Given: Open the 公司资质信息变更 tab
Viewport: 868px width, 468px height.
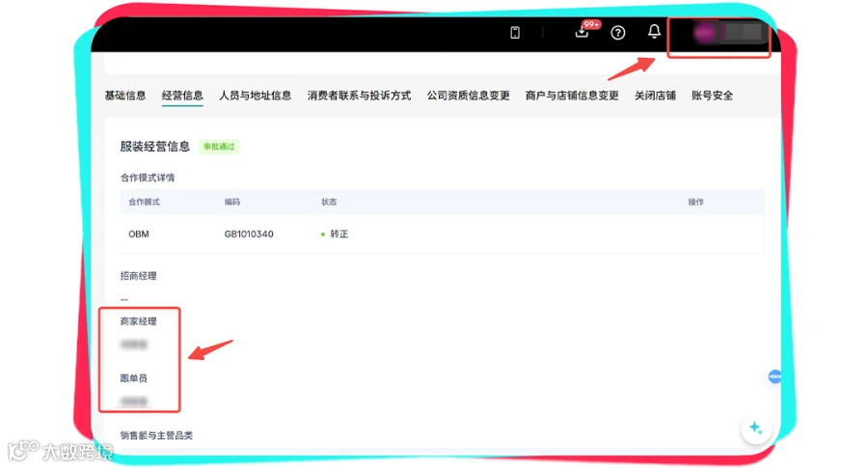Looking at the screenshot, I should pos(468,96).
